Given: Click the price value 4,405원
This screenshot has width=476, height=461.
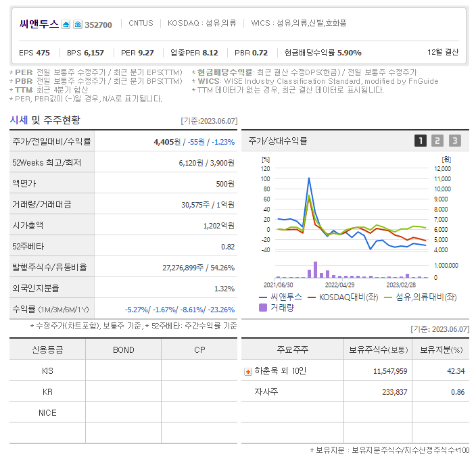Looking at the screenshot, I should pos(167,142).
